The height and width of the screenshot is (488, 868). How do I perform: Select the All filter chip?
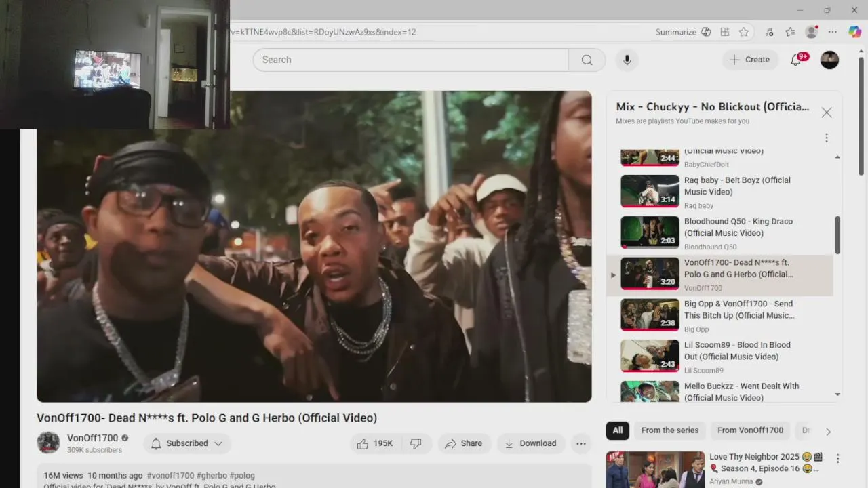click(618, 430)
